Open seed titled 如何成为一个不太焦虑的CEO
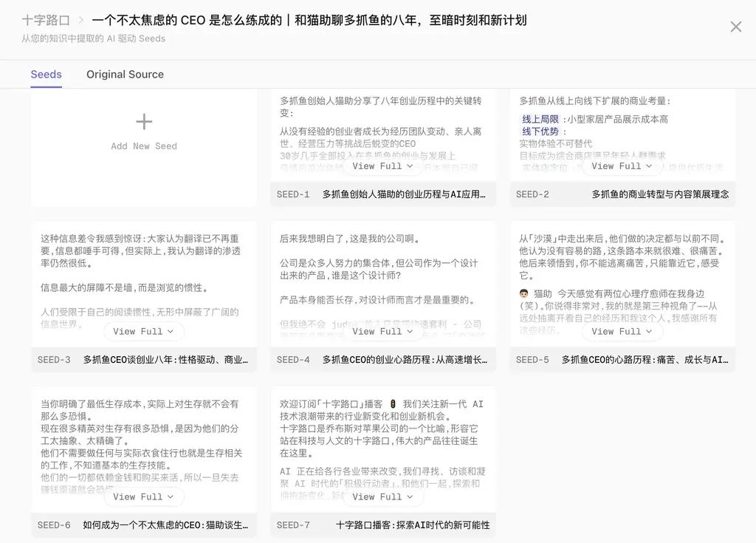Image resolution: width=756 pixels, height=543 pixels. pos(165,525)
